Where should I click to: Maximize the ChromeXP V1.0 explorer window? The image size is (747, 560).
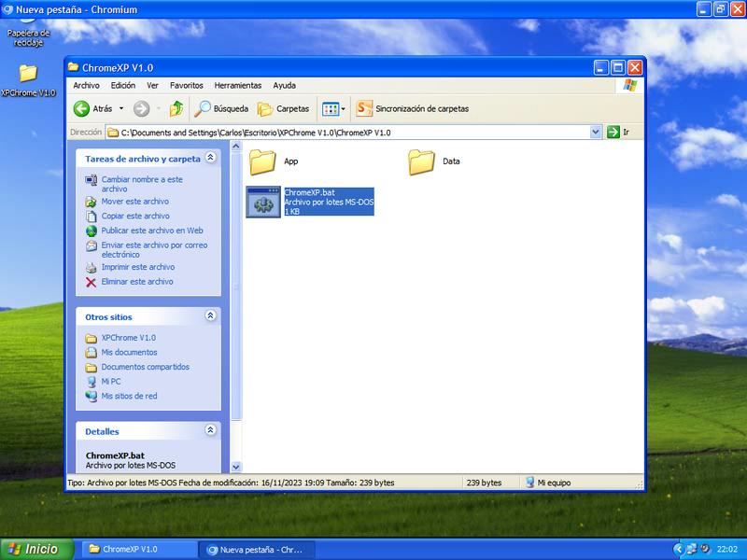(617, 67)
